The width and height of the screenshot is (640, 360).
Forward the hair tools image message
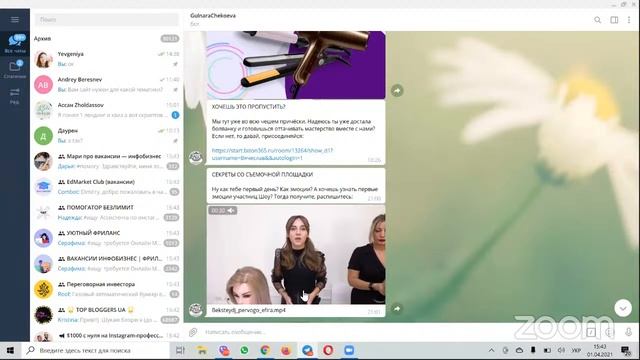pos(397,91)
